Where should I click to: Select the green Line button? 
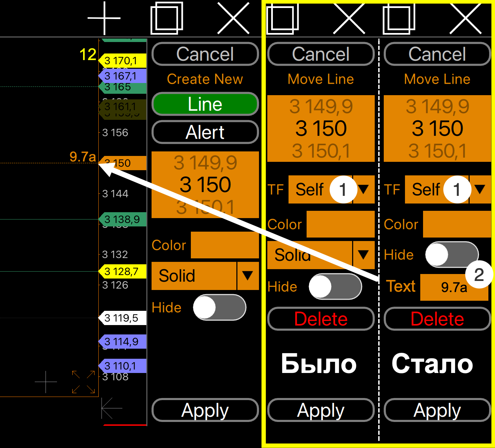205,104
